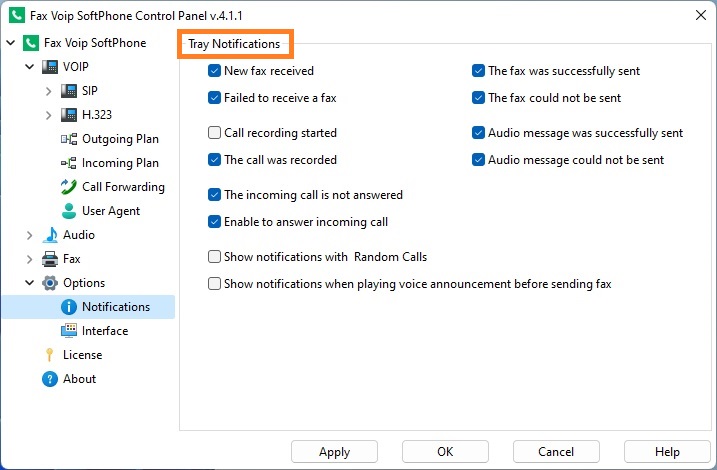Collapse the Fax Voip SoftPhone root node
This screenshot has height=470, width=717.
tap(11, 43)
